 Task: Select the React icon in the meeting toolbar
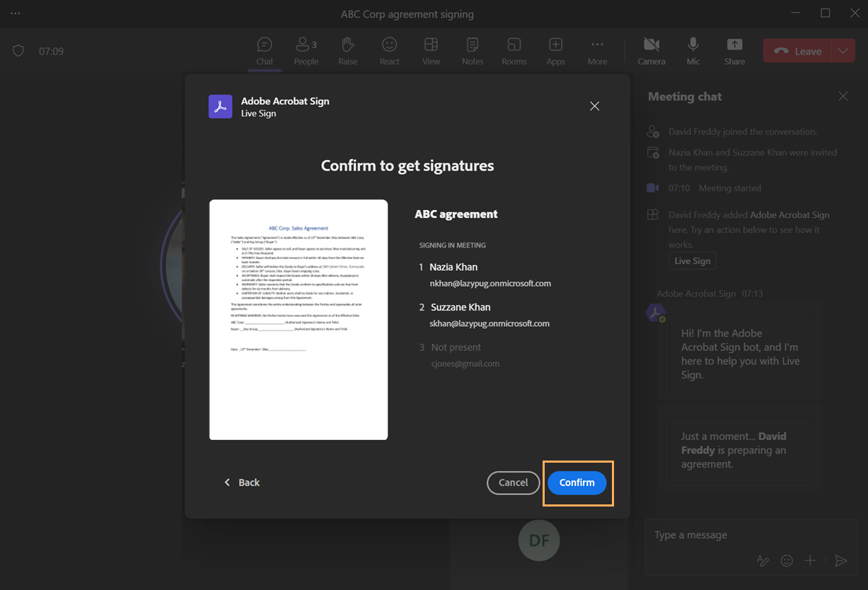[x=389, y=50]
